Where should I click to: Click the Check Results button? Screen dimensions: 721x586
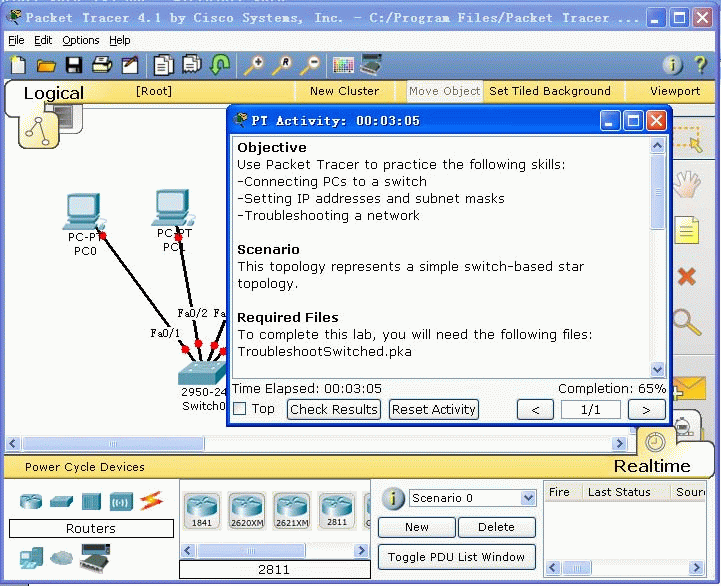(x=334, y=409)
